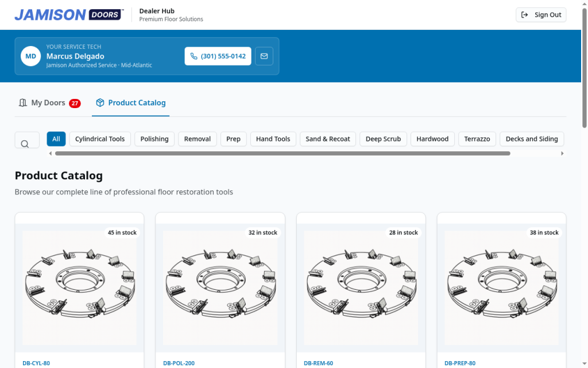Image resolution: width=588 pixels, height=368 pixels.
Task: Open the DB-POL-200 product image
Action: (220, 288)
